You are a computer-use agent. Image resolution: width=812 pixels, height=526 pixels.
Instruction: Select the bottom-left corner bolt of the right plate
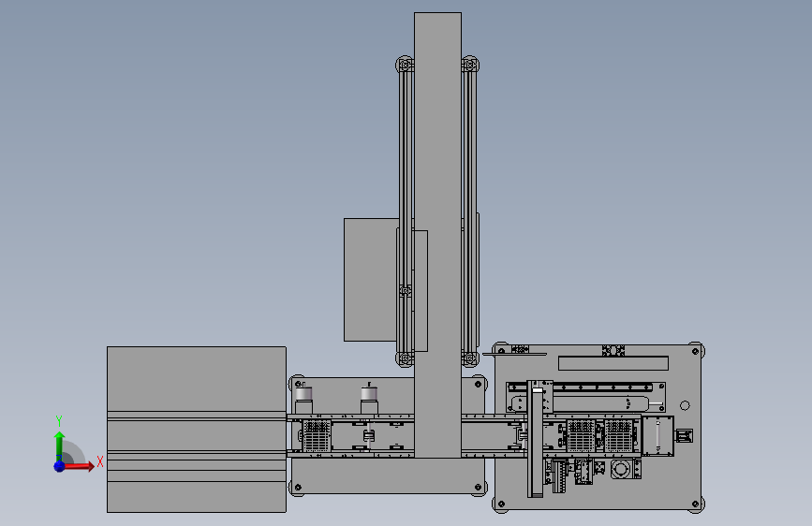coord(501,504)
